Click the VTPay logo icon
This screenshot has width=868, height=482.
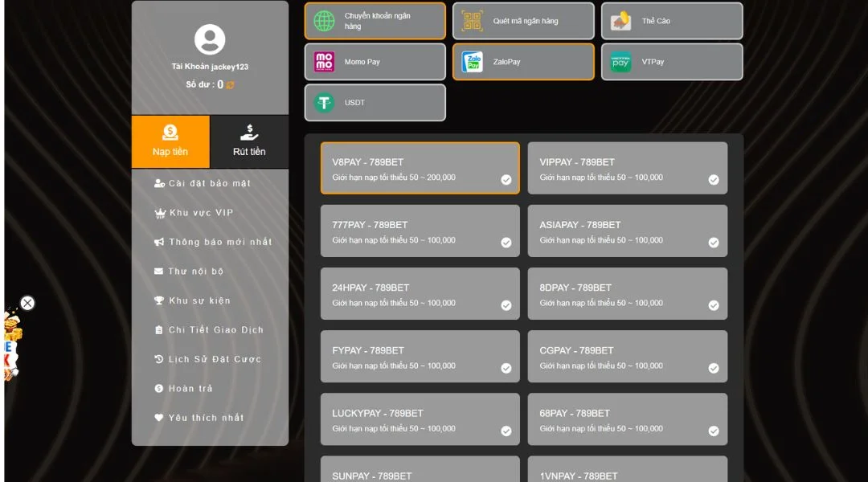click(620, 62)
